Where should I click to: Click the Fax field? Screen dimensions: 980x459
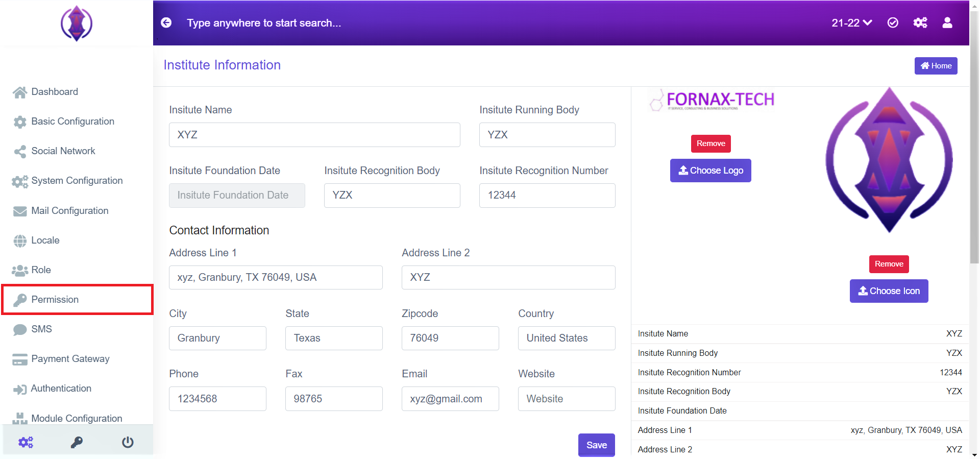[x=334, y=399]
